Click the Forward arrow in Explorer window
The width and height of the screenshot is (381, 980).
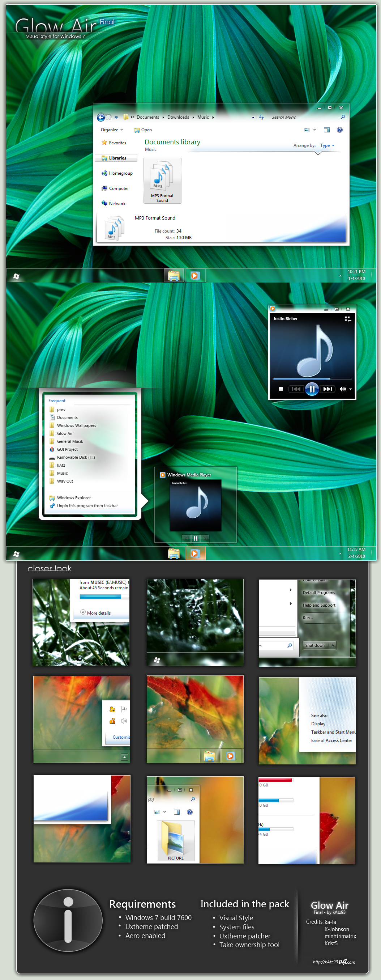tap(109, 117)
